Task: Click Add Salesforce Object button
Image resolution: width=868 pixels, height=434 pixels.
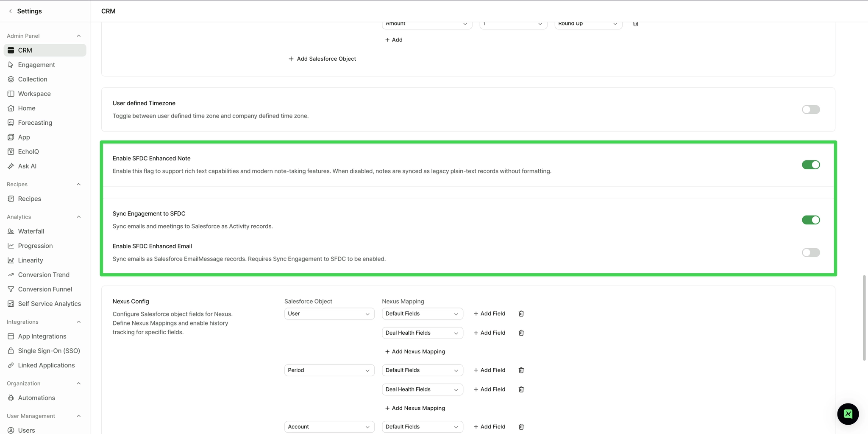Action: 322,59
